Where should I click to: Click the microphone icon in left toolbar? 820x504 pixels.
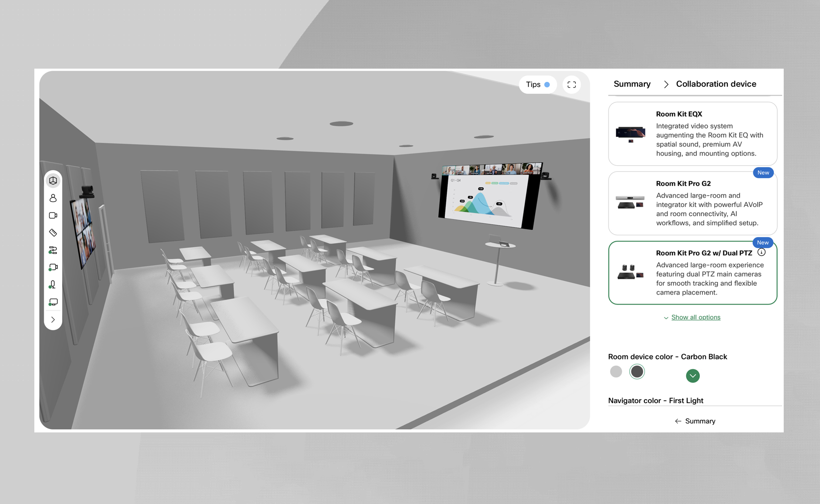click(53, 285)
